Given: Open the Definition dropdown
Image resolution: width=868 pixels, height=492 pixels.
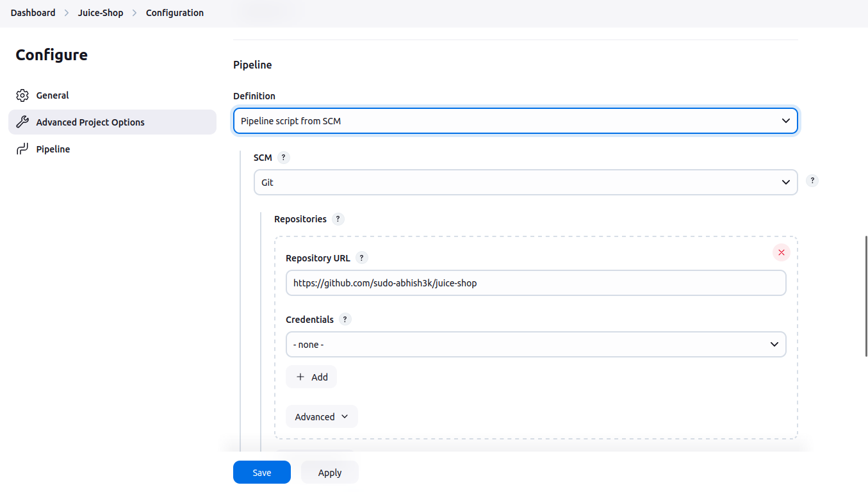Looking at the screenshot, I should 516,121.
